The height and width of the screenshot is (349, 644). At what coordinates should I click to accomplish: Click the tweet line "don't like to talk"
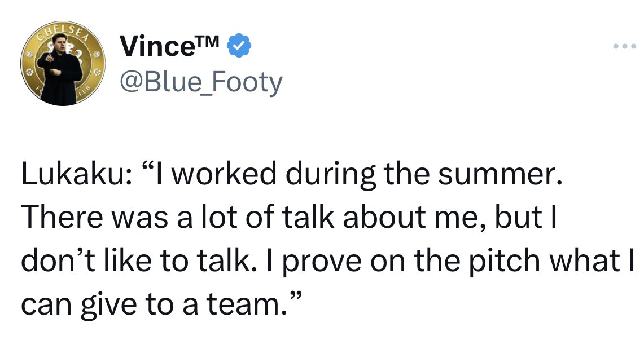(328, 261)
